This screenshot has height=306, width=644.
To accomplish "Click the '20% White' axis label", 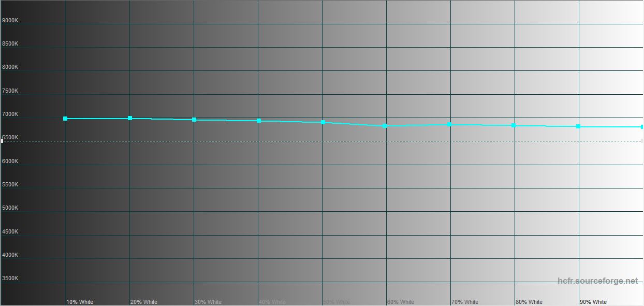I will click(x=144, y=302).
